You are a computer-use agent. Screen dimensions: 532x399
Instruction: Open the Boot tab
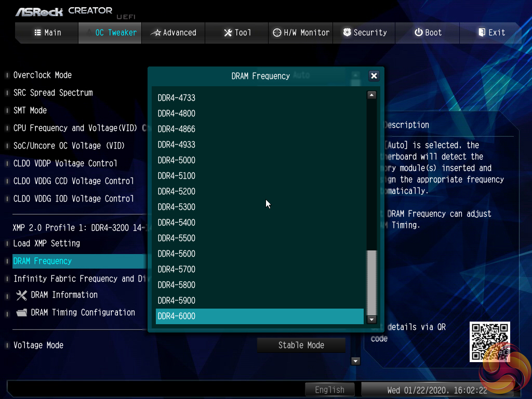point(428,33)
